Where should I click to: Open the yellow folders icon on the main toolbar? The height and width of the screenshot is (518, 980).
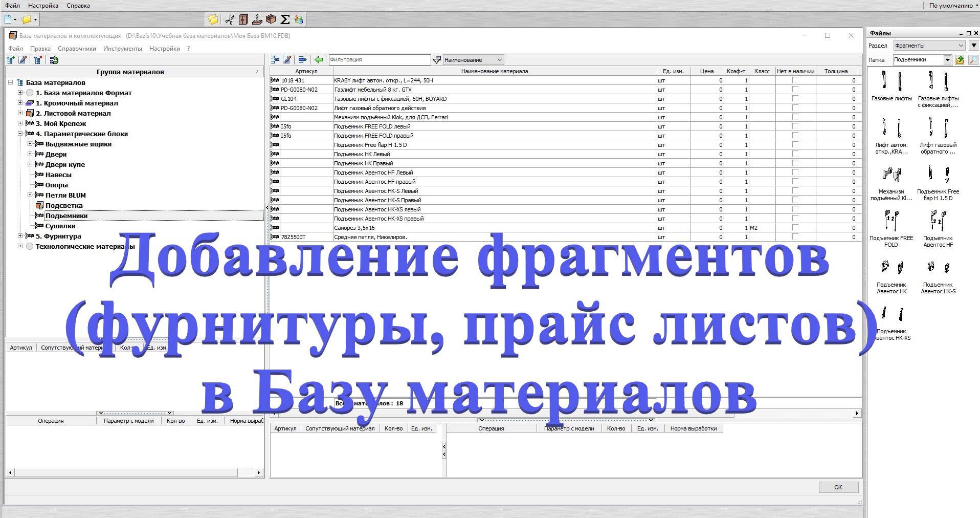coord(213,19)
